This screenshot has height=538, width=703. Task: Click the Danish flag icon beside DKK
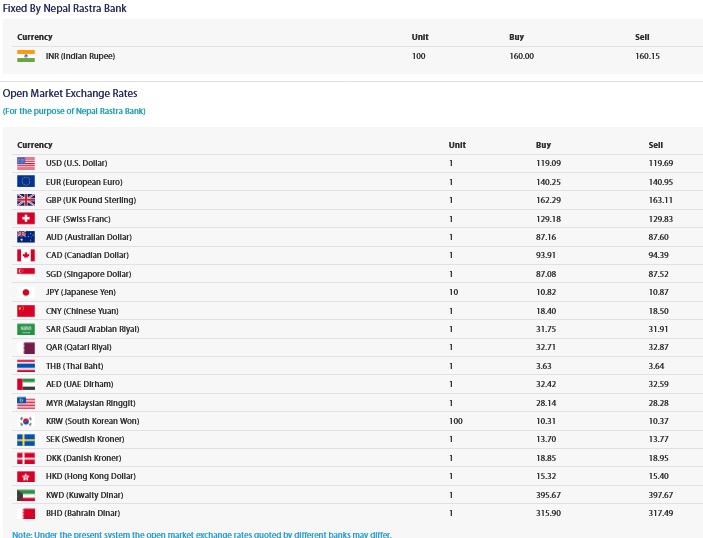click(26, 458)
